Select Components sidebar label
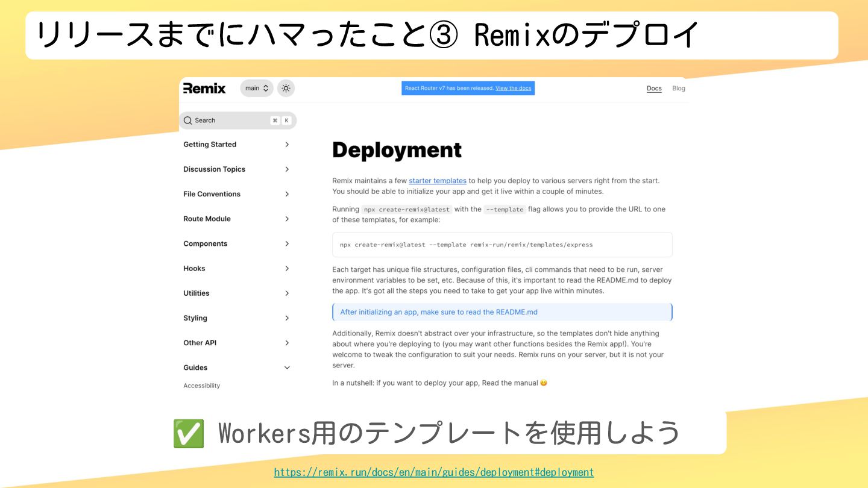This screenshot has width=868, height=488. pos(206,243)
